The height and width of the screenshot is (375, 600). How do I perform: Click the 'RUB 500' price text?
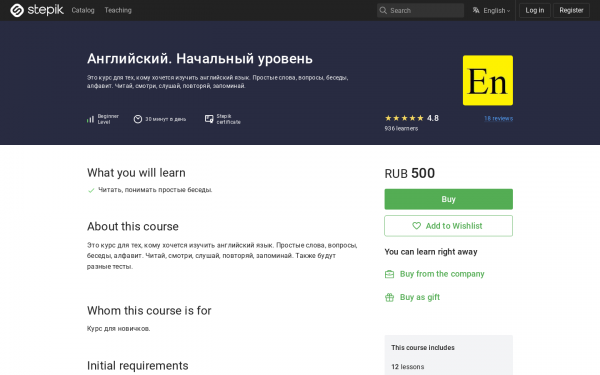(409, 173)
